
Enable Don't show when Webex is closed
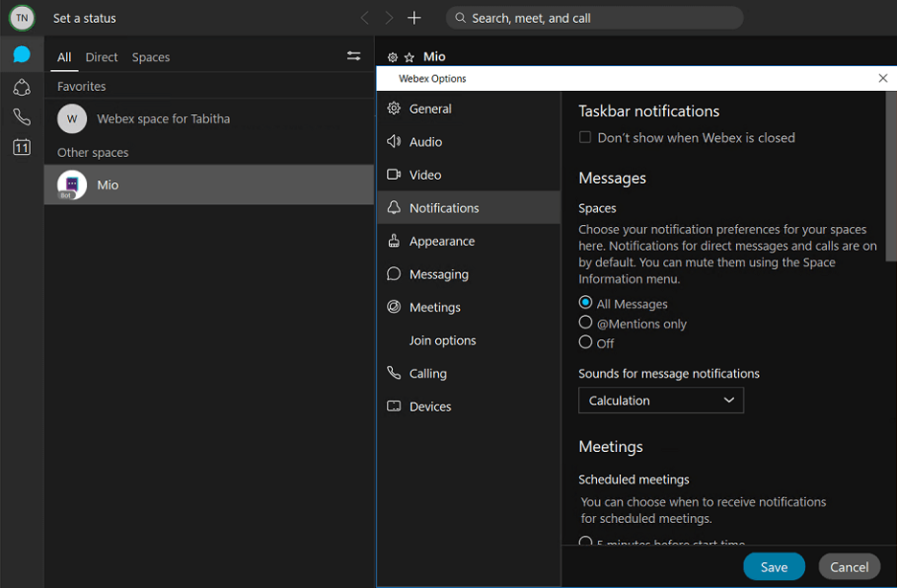pyautogui.click(x=586, y=137)
